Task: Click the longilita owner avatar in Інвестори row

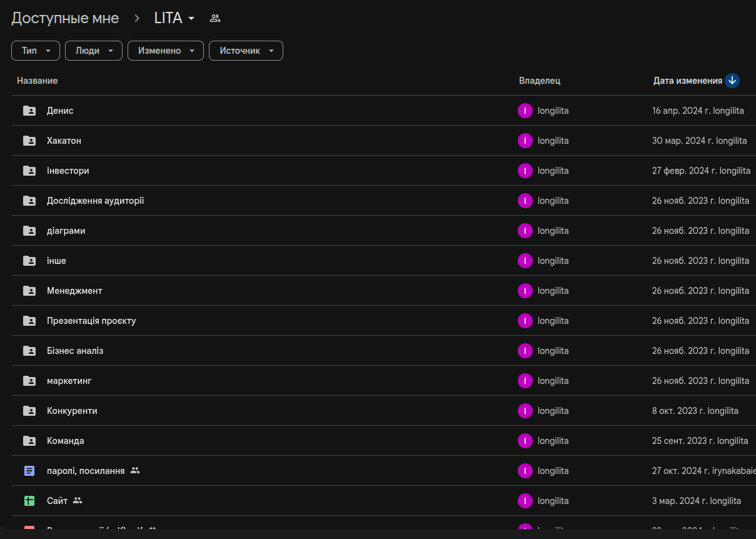Action: tap(525, 171)
